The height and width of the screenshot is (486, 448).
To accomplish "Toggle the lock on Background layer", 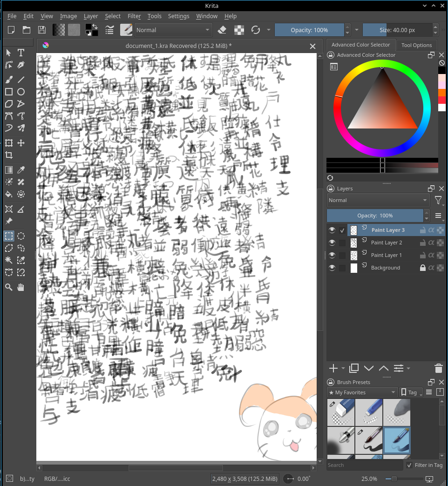I will pyautogui.click(x=422, y=268).
